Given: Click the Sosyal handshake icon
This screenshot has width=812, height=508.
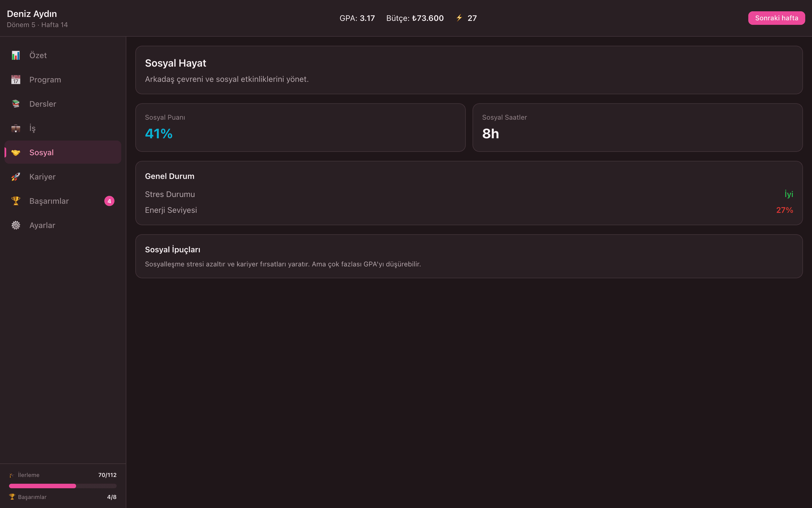Looking at the screenshot, I should tap(16, 152).
